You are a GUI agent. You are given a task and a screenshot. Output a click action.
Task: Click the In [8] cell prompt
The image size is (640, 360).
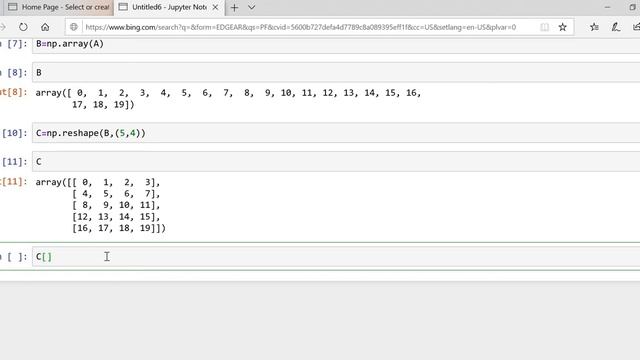click(x=14, y=73)
